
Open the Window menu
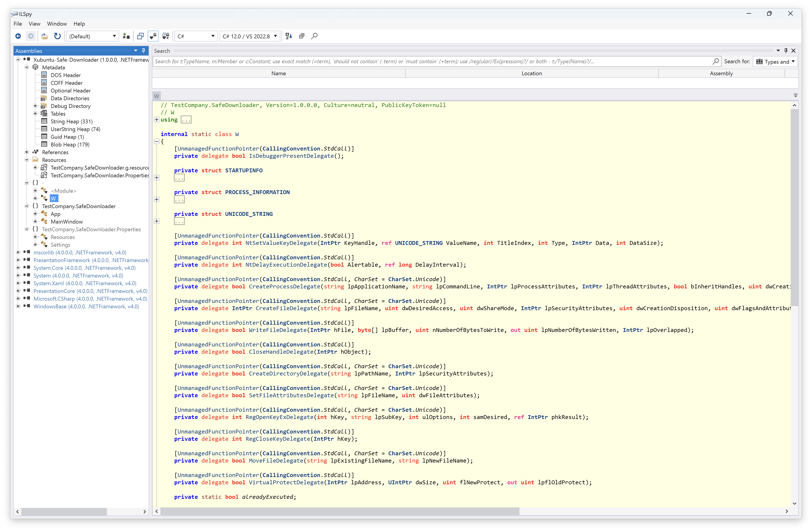57,24
